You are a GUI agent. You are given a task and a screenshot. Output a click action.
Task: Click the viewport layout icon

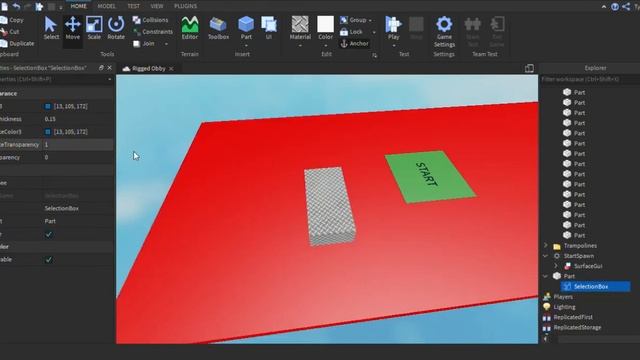529,69
